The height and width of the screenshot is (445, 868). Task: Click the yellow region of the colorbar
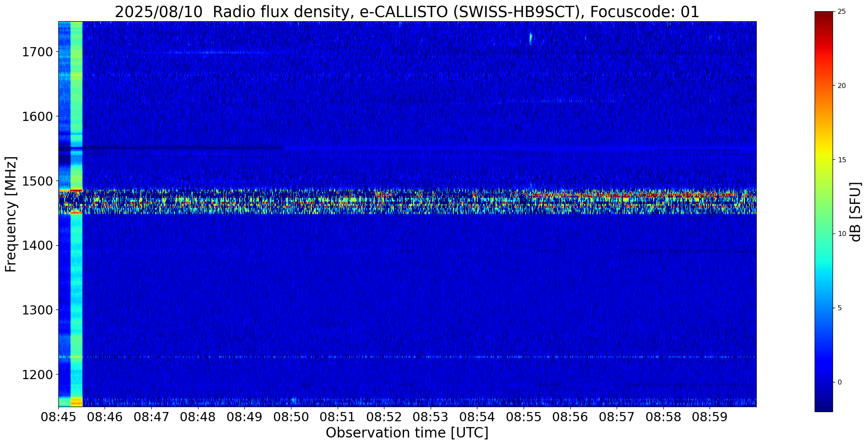click(824, 161)
